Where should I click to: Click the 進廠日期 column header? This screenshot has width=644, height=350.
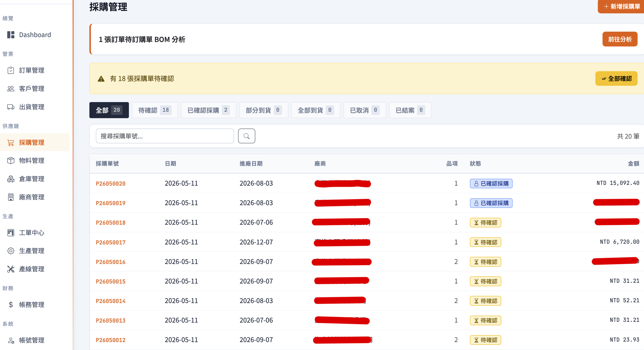(x=251, y=164)
